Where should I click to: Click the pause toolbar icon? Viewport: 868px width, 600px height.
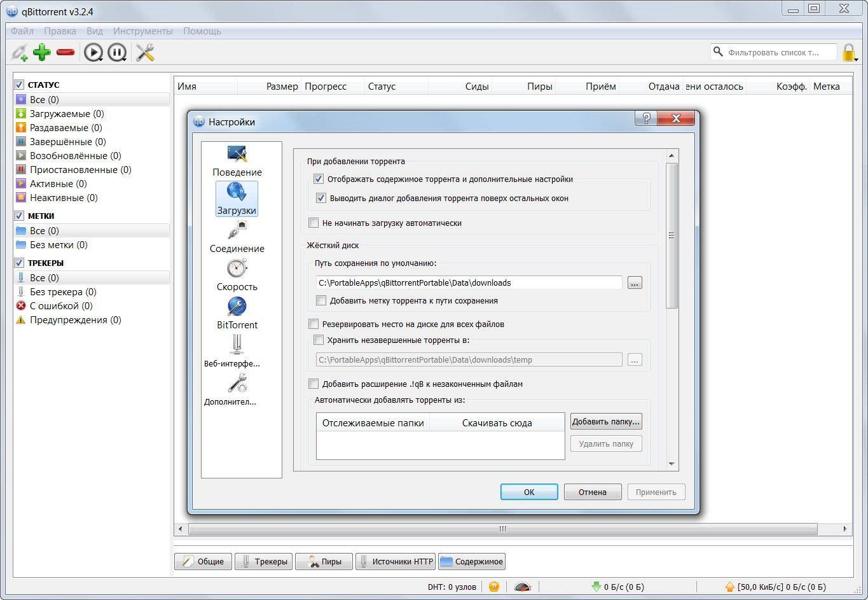pyautogui.click(x=117, y=52)
